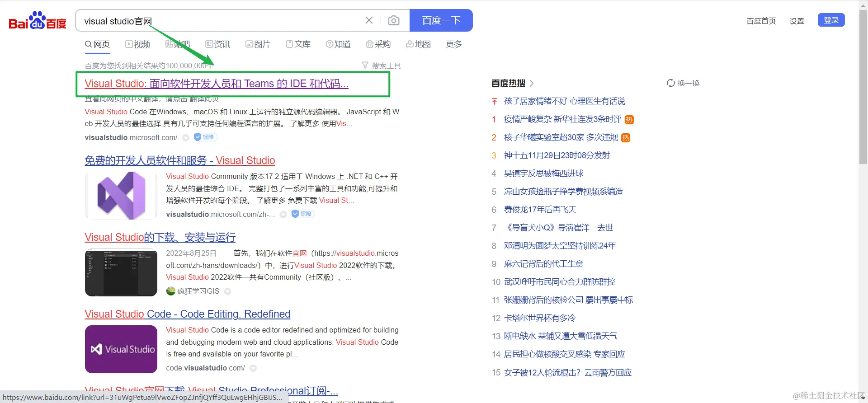Open 设置 menu
The image size is (868, 403).
(797, 21)
